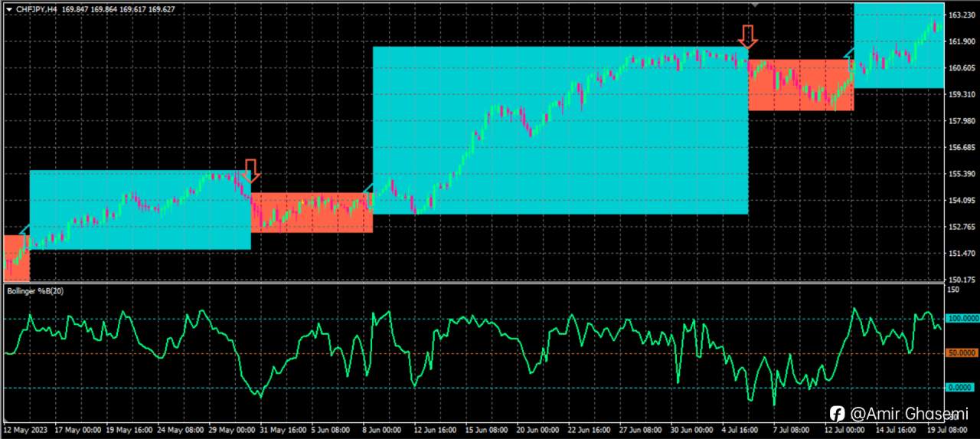Click the 163.230 price scale label
Image resolution: width=980 pixels, height=439 pixels.
961,15
